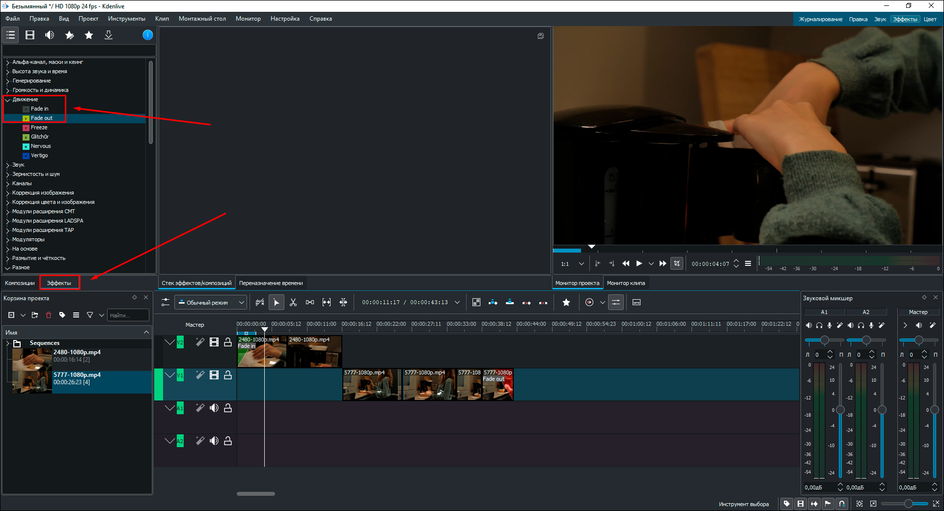Click the download effects icon

tap(108, 35)
